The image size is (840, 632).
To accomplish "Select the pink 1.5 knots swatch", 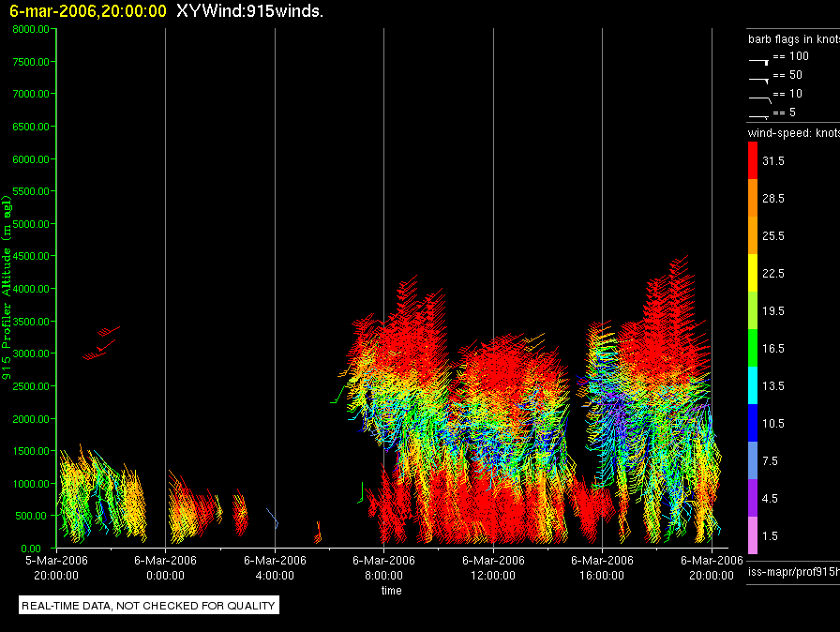I will tap(753, 535).
